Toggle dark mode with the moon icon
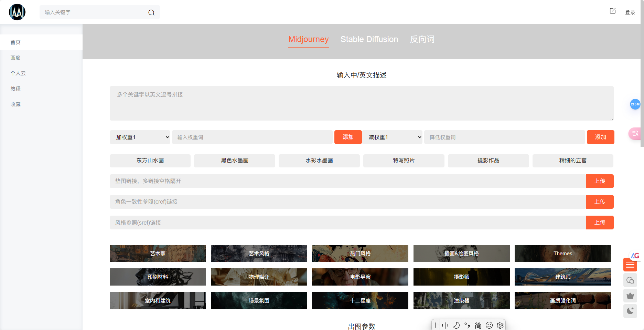 pos(630,311)
